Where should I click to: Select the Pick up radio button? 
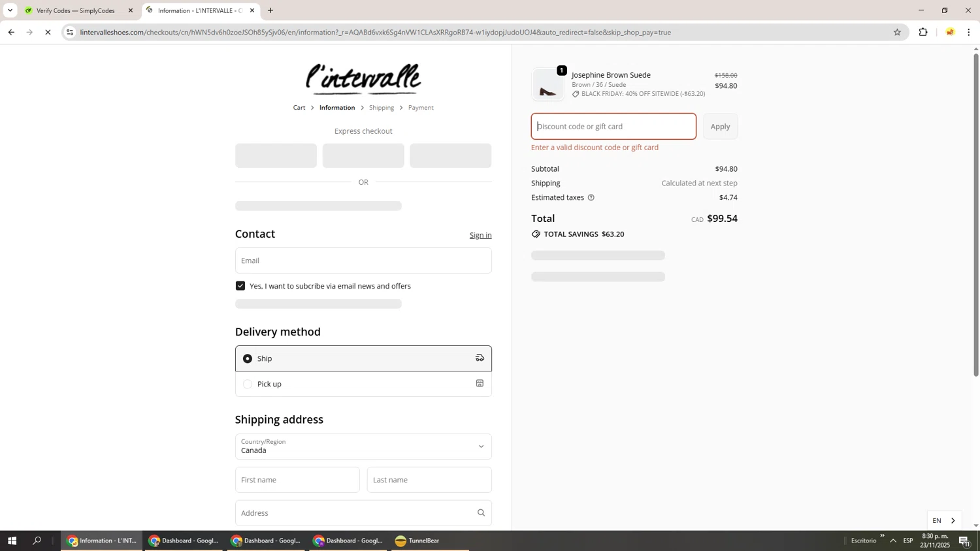coord(248,384)
